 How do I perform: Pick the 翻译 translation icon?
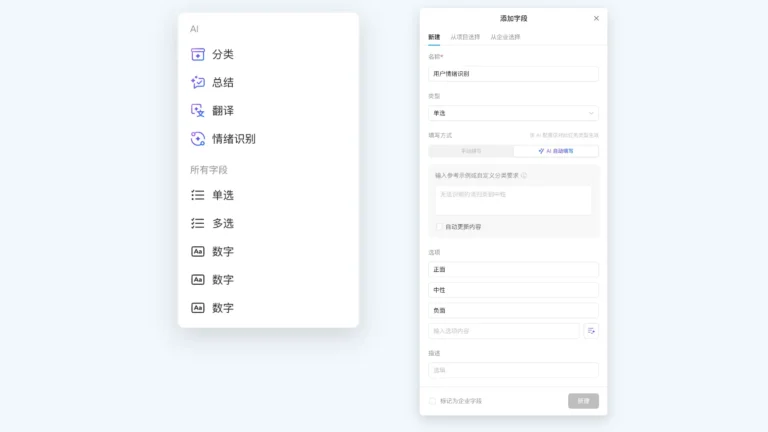(197, 111)
